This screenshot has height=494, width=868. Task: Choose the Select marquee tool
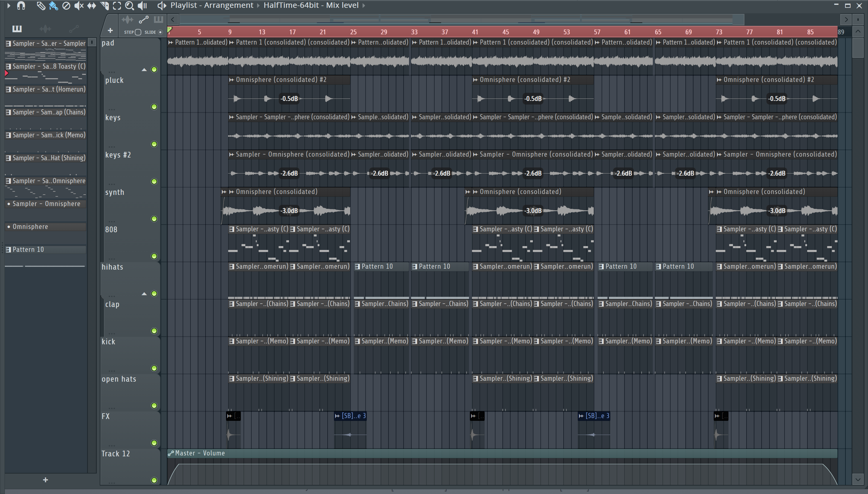[117, 5]
